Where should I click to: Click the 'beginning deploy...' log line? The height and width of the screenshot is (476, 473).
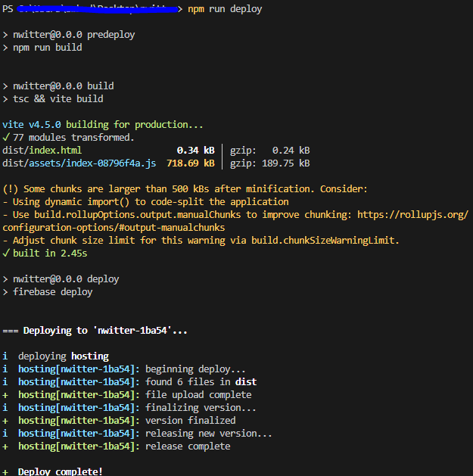pyautogui.click(x=124, y=369)
